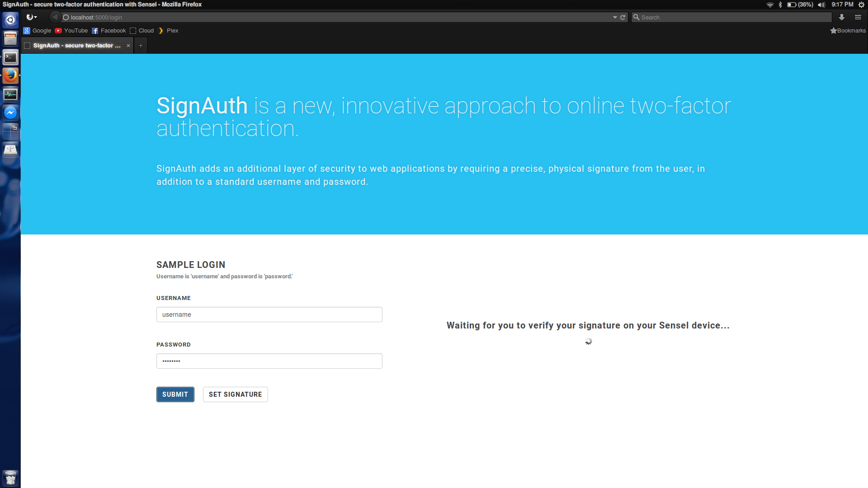This screenshot has height=488, width=868.
Task: Open the YouTube bookmark
Action: 71,31
